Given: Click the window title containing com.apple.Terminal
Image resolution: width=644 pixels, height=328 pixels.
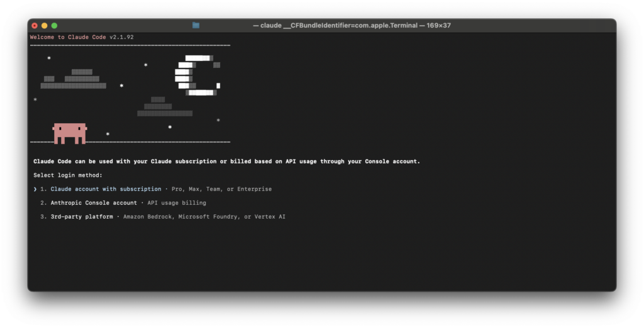Looking at the screenshot, I should click(352, 26).
